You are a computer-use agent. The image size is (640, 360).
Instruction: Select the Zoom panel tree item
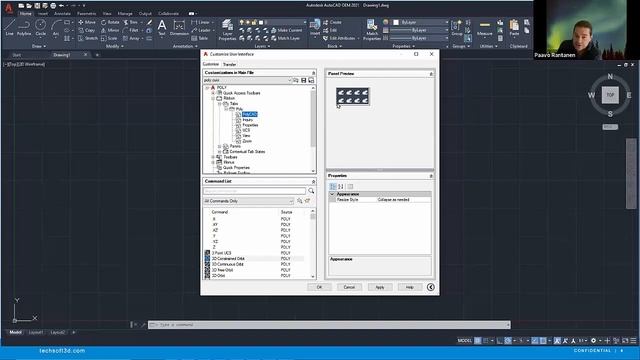point(247,141)
